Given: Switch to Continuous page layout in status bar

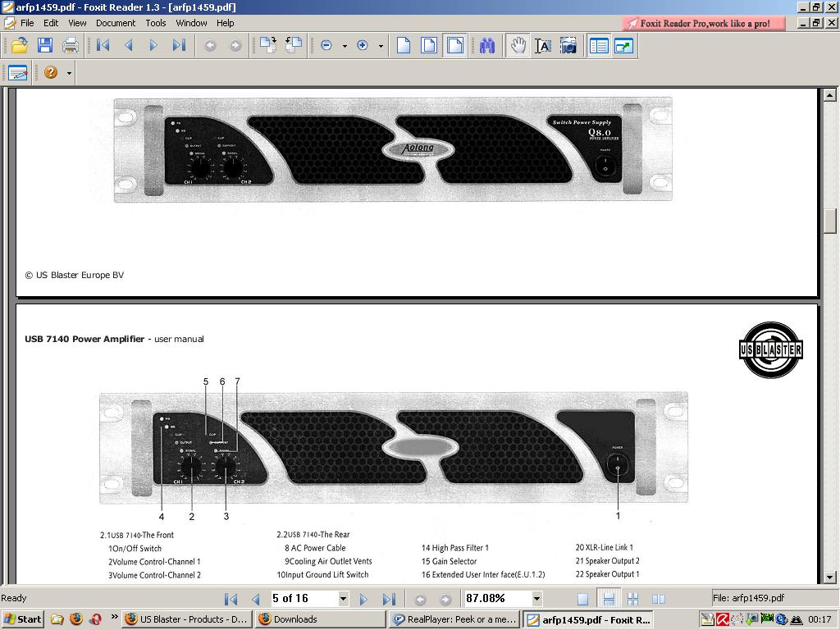Looking at the screenshot, I should point(608,598).
